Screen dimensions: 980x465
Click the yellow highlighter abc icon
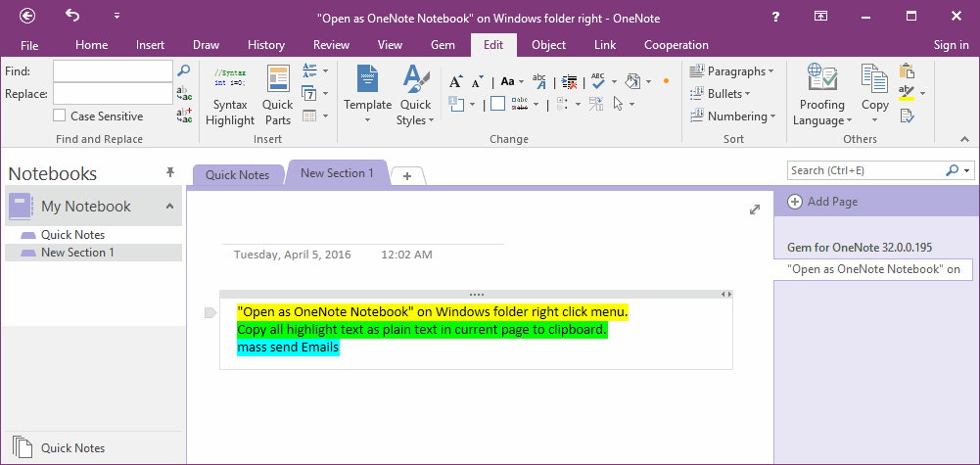point(907,93)
